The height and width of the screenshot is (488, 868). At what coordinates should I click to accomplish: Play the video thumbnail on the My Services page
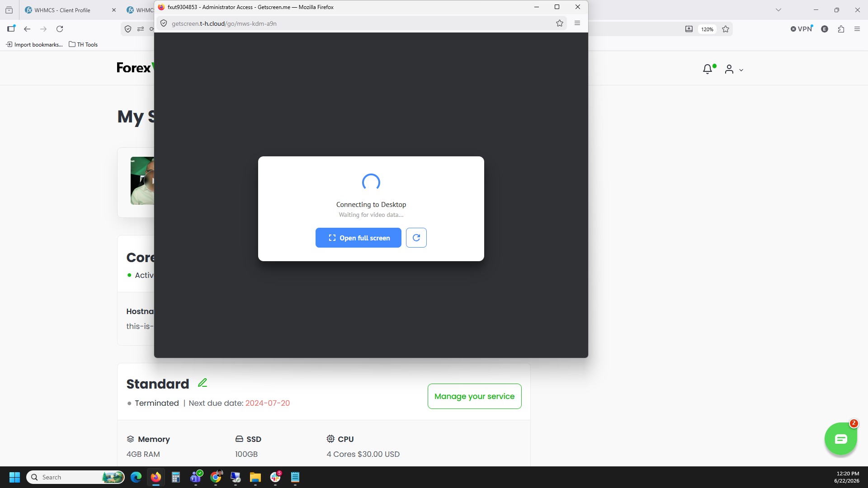(142, 181)
